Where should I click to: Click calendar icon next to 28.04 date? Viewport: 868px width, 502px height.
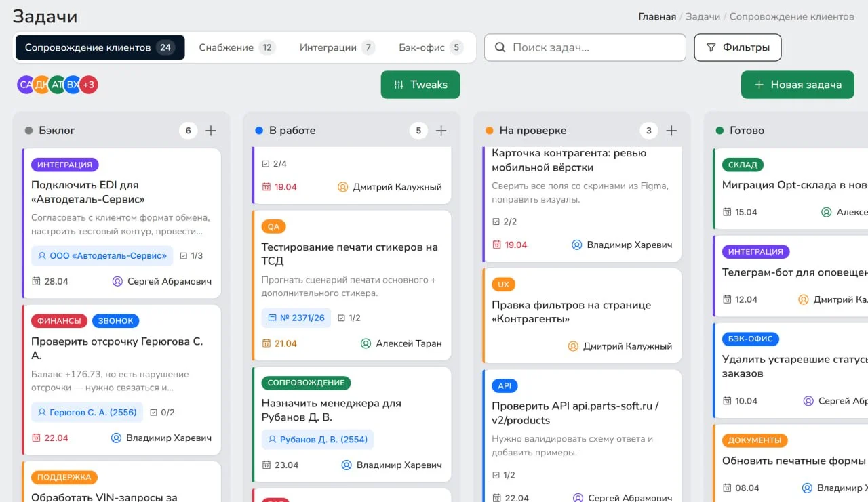click(36, 281)
